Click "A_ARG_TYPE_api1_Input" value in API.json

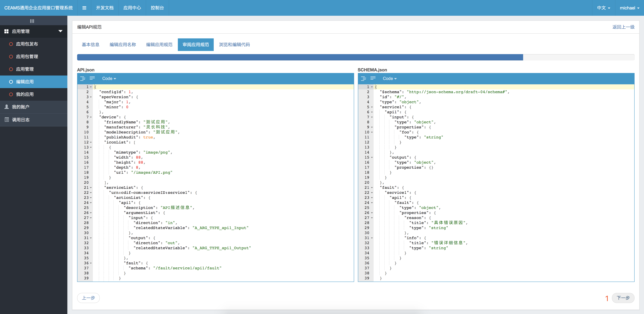tap(220, 228)
